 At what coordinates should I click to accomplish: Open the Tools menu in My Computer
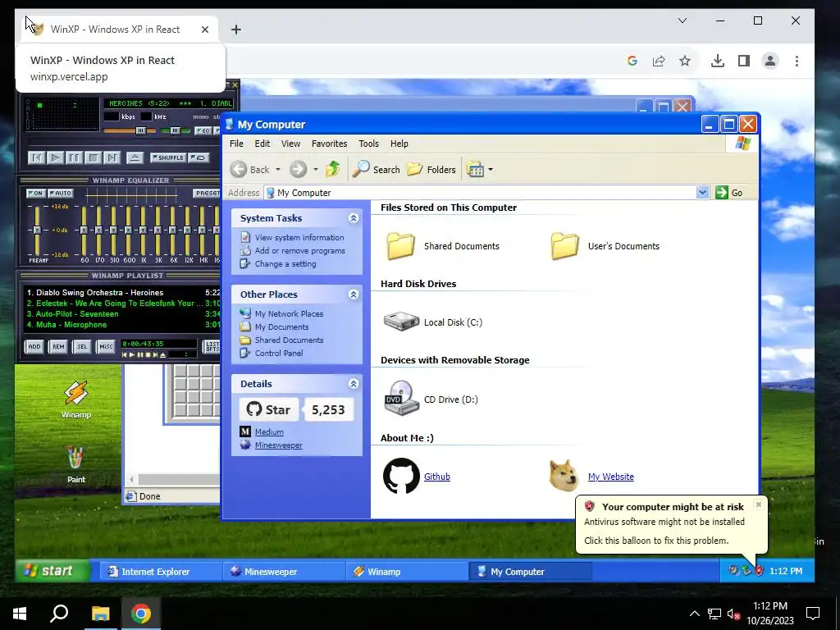pyautogui.click(x=368, y=144)
